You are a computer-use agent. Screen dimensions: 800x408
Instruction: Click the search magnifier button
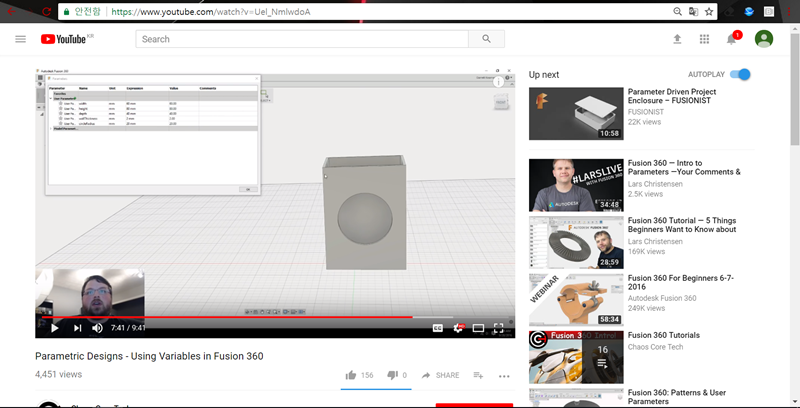pyautogui.click(x=486, y=39)
